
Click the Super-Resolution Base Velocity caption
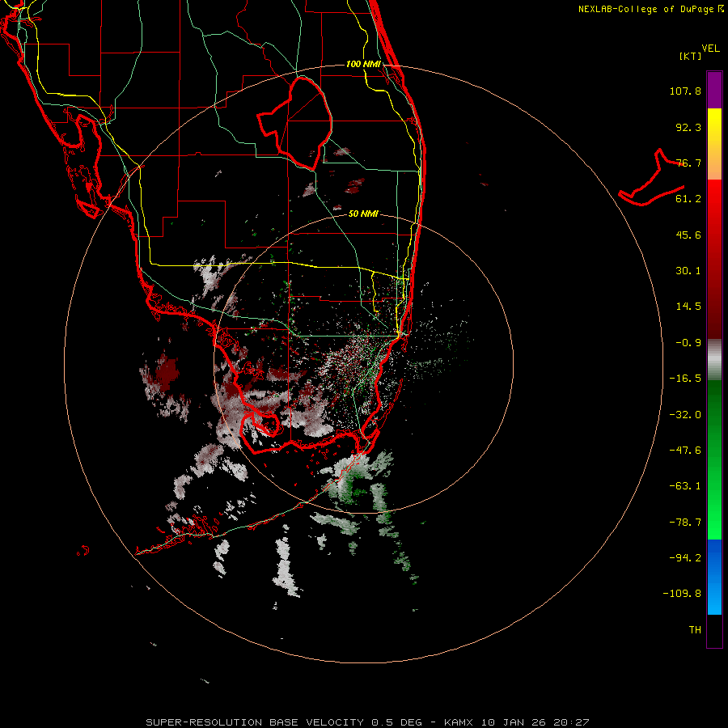(x=368, y=722)
